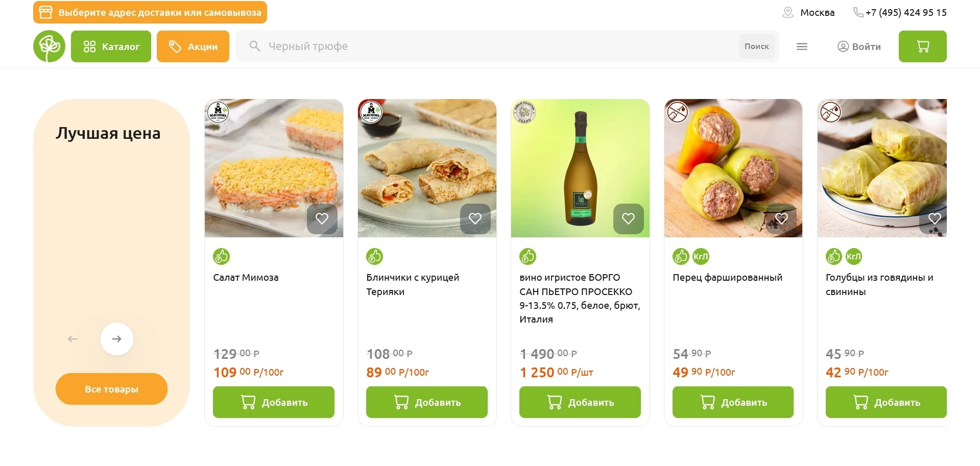Open the Акции section
The width and height of the screenshot is (980, 466).
coord(193,46)
